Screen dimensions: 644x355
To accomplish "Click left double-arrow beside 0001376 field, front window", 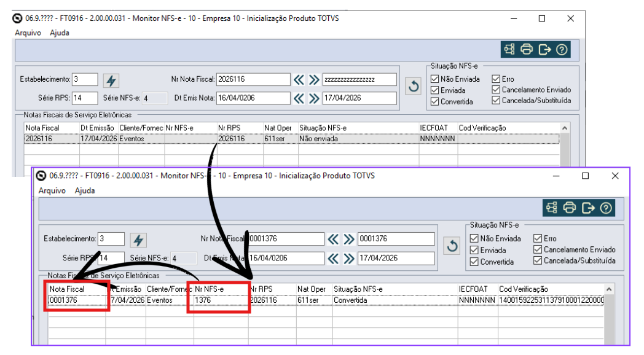I will tap(333, 239).
